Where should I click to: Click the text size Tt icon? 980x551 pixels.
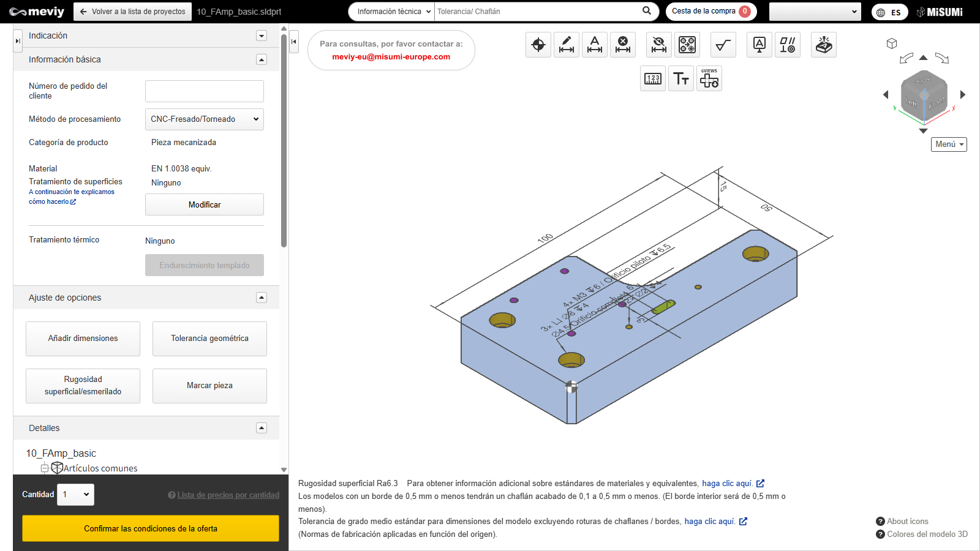pyautogui.click(x=681, y=78)
